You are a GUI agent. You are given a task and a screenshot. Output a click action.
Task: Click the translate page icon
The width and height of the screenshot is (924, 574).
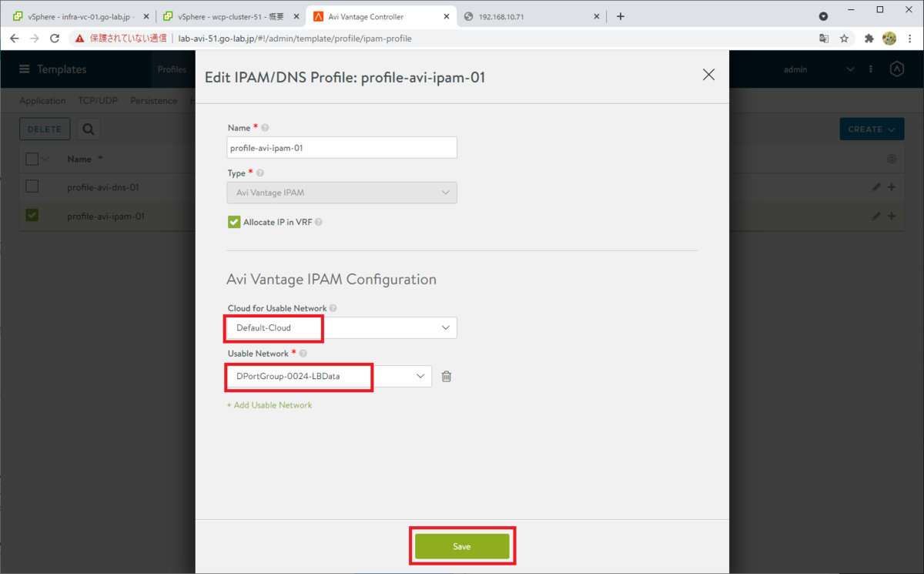pos(823,39)
